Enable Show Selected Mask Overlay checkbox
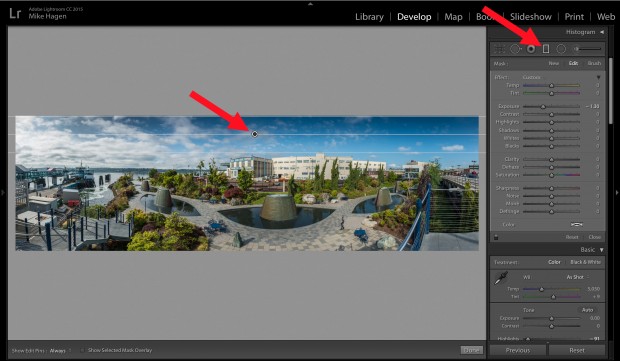The height and width of the screenshot is (361, 620). click(83, 350)
